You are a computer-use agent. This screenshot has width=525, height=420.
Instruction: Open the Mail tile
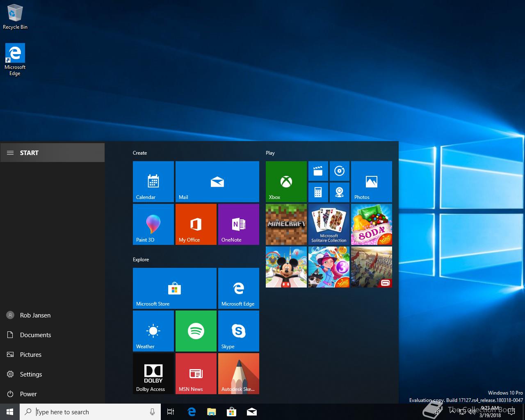click(x=217, y=182)
